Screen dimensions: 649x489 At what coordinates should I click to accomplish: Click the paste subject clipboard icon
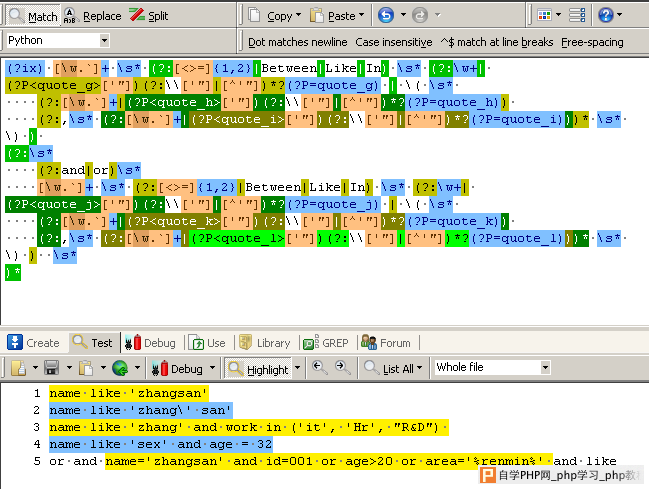(86, 368)
